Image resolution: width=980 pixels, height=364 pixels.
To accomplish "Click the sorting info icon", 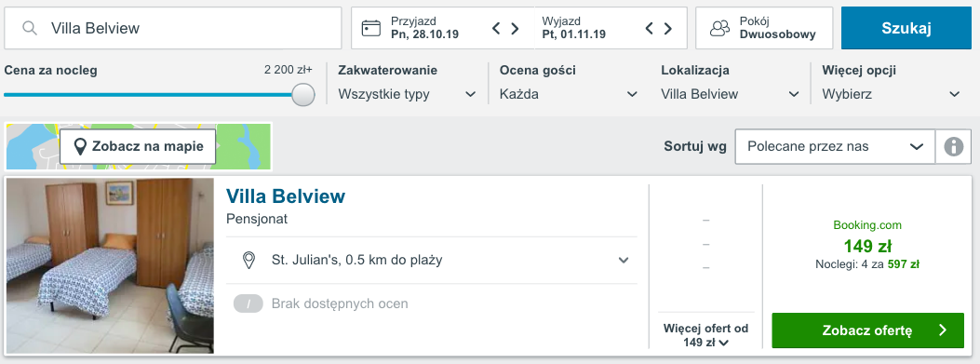I will 953,147.
